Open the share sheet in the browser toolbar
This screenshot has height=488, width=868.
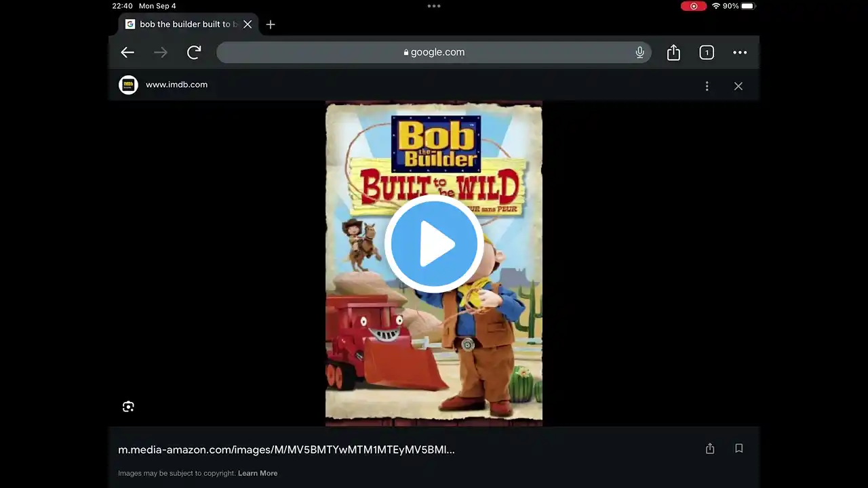point(673,52)
